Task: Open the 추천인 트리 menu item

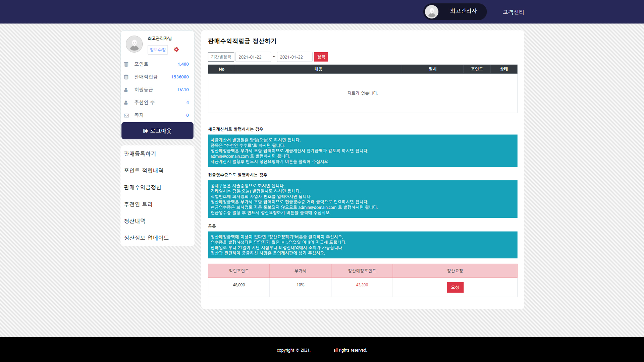Action: [x=138, y=204]
